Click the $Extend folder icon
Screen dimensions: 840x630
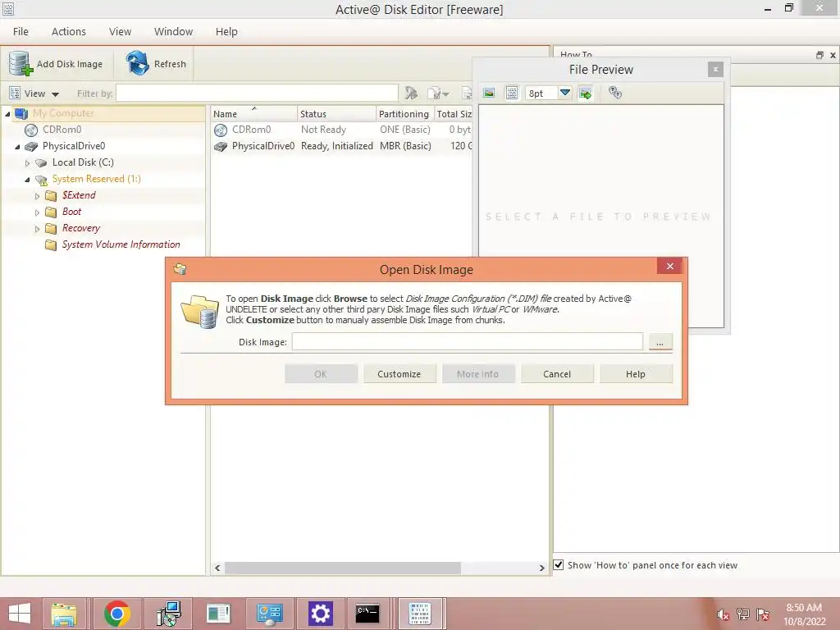pyautogui.click(x=51, y=195)
